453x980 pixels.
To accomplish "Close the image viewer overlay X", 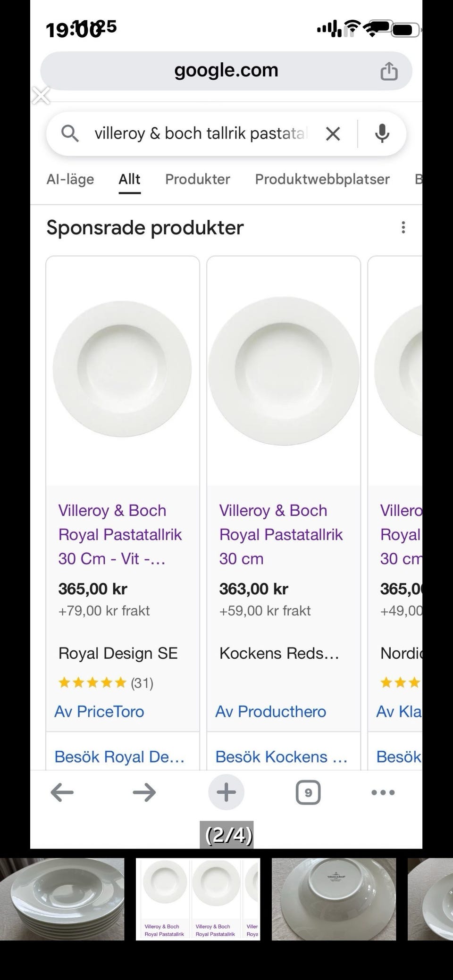I will tap(41, 96).
